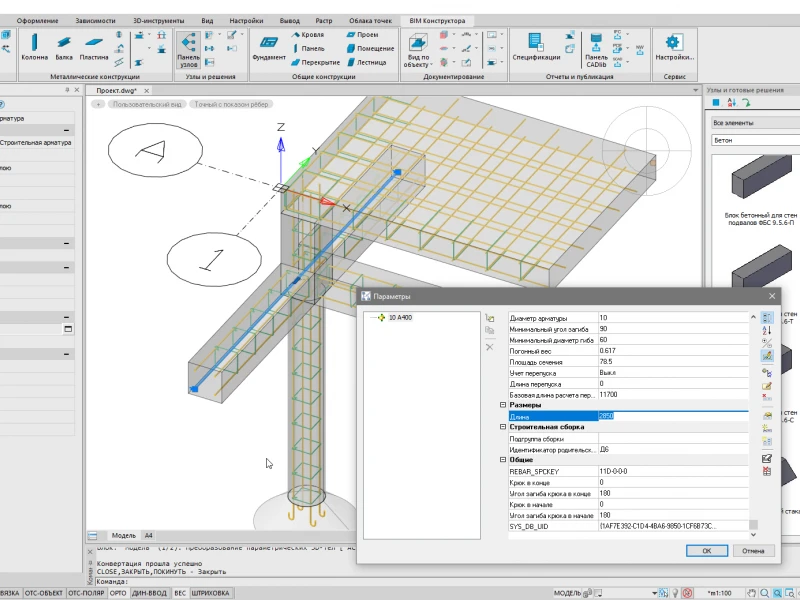Viewport: 800px width, 600px height.
Task: Click Вид по объекту tool
Action: 418,49
